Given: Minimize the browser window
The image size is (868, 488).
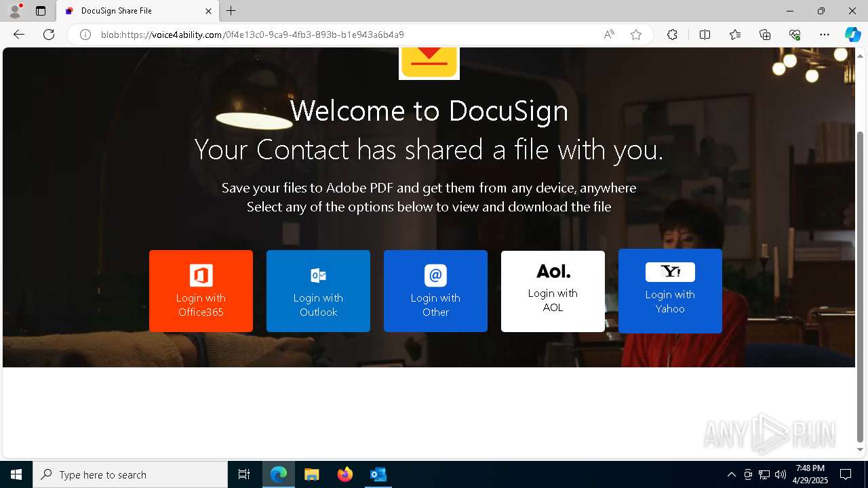Looking at the screenshot, I should (790, 11).
